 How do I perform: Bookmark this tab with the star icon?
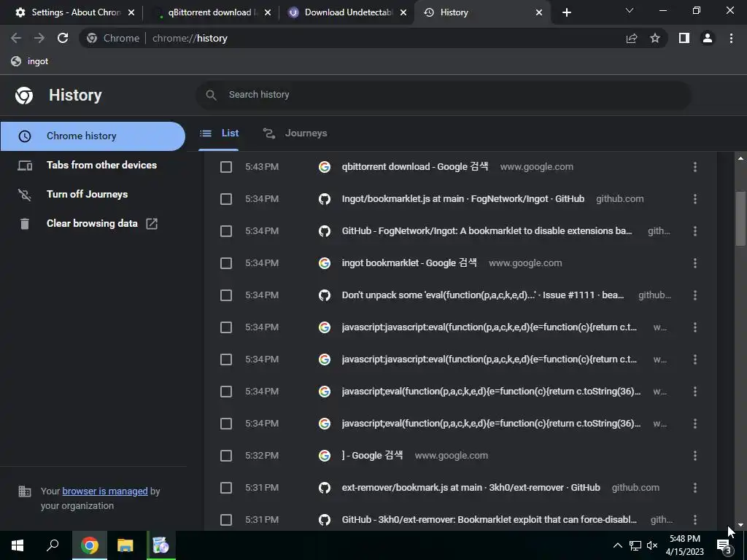tap(655, 38)
